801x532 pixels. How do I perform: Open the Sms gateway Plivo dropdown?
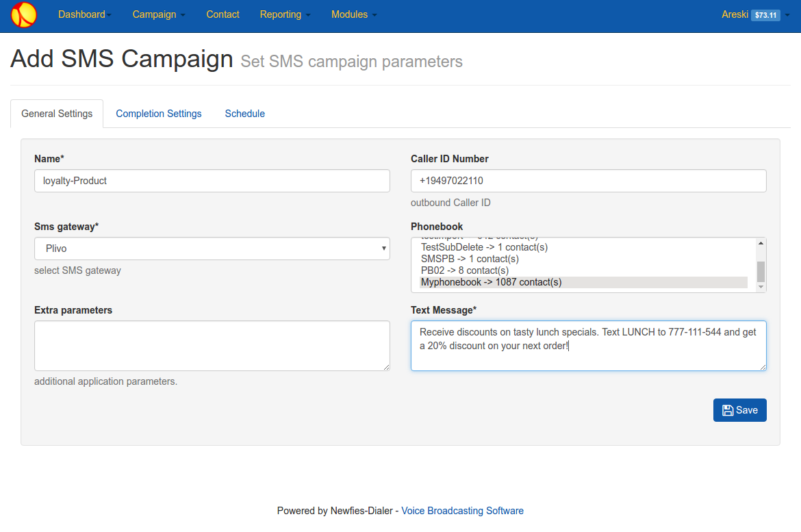(212, 249)
